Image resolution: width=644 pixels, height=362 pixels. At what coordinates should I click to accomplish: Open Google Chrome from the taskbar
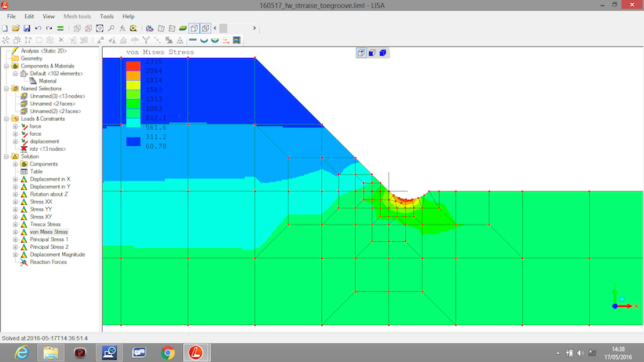point(168,352)
